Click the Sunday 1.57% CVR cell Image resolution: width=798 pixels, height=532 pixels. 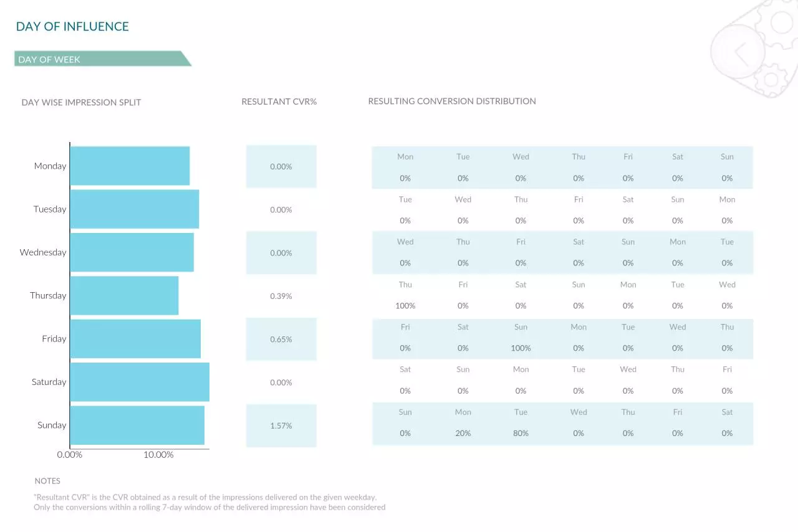281,425
